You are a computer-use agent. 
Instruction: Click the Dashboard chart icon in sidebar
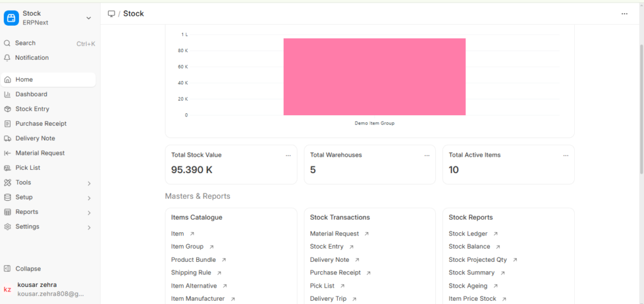click(x=8, y=94)
